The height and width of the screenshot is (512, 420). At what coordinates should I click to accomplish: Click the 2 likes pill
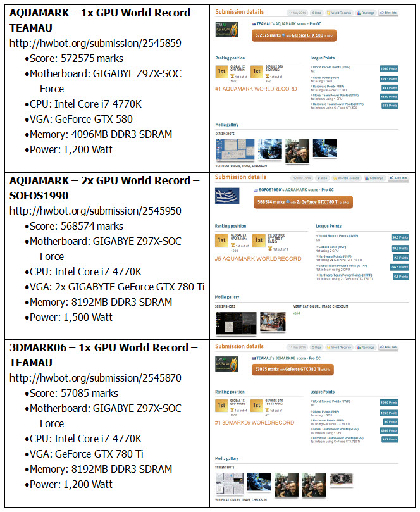point(323,178)
